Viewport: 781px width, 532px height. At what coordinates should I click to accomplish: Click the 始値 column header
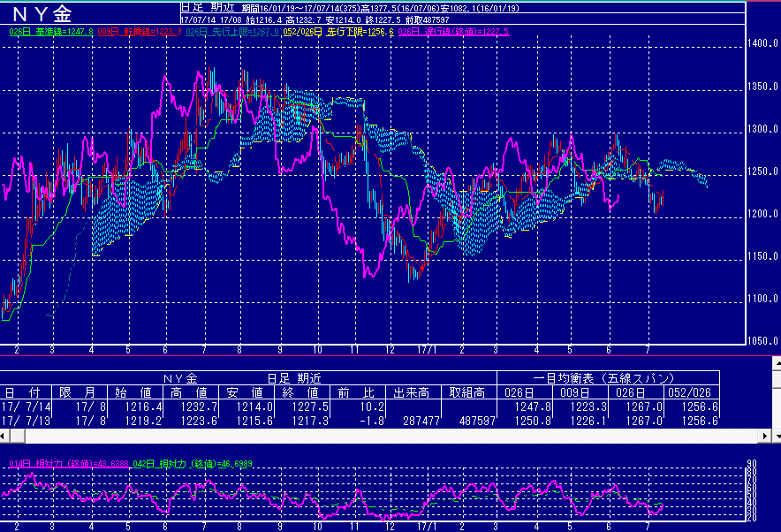coord(134,392)
